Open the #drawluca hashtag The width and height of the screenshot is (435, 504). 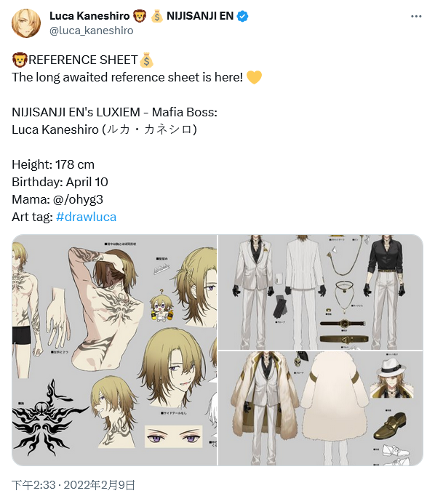click(x=86, y=217)
